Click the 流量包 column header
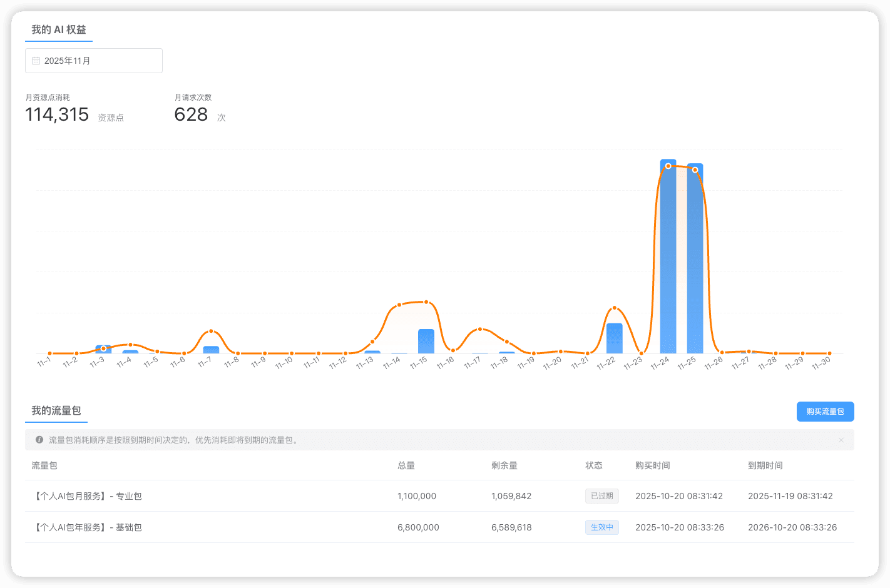Image resolution: width=890 pixels, height=588 pixels. tap(44, 465)
